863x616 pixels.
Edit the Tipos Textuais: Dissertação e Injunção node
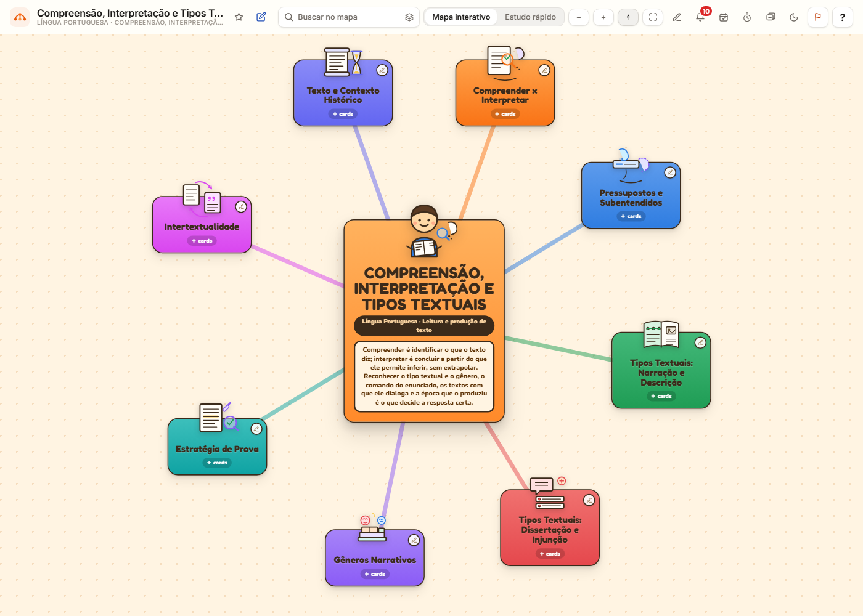point(589,500)
